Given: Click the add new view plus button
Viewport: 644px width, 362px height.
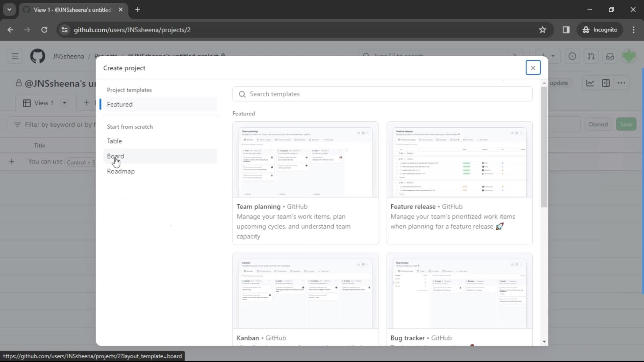Looking at the screenshot, I should tap(86, 103).
